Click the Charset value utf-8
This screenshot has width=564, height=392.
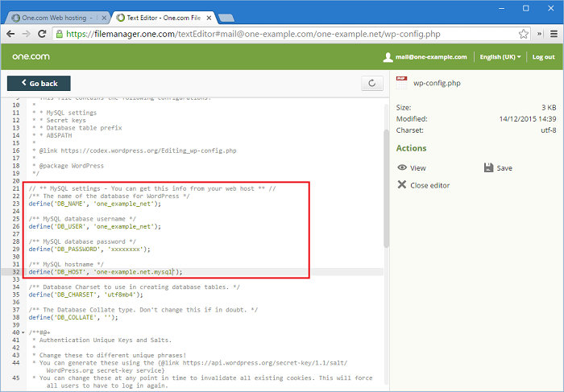click(549, 130)
